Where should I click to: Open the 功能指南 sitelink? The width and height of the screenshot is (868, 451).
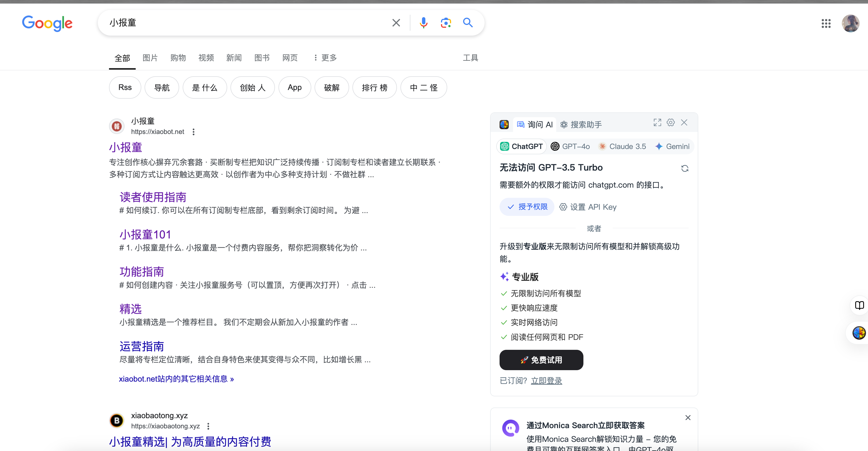142,271
